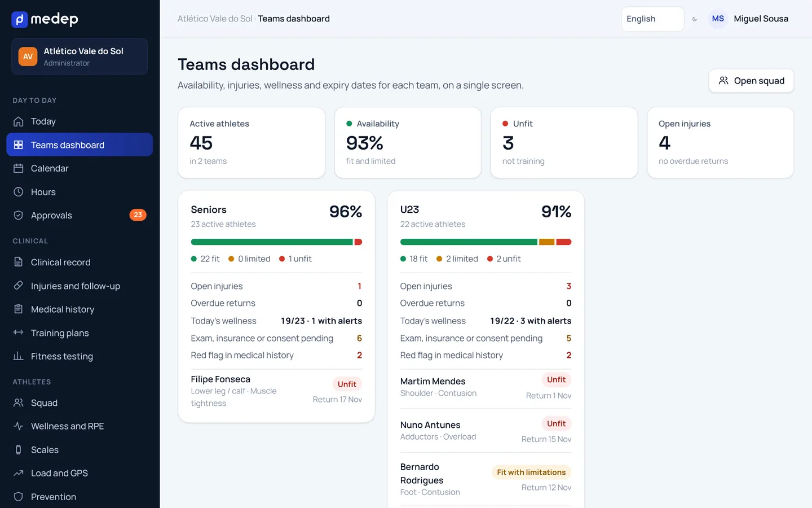Screen dimensions: 812x508
Task: Click the Open injuries 4 summary card
Action: click(x=721, y=143)
